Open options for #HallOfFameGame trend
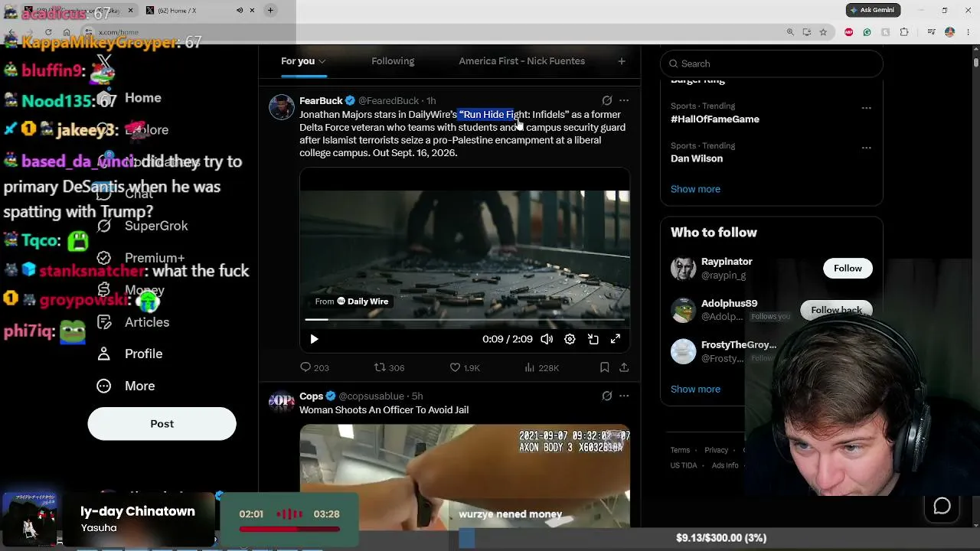Screen dimensions: 980x551 coord(867,108)
